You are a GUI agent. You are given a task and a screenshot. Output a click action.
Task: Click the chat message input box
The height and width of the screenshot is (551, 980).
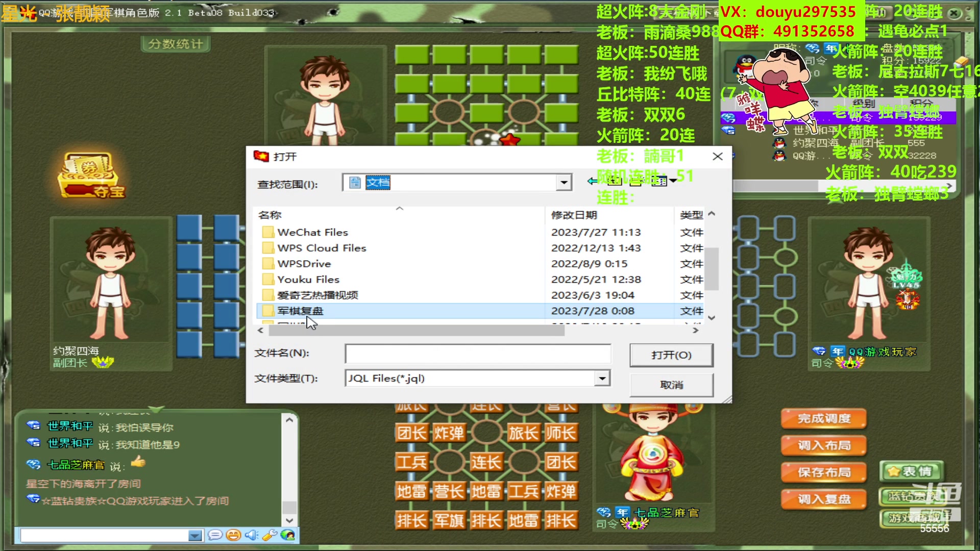(x=105, y=535)
